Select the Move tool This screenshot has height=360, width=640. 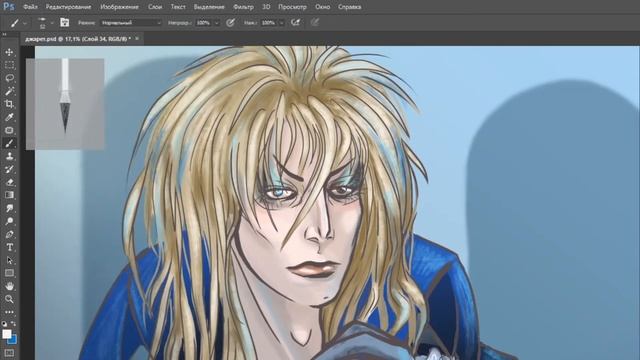[9, 52]
